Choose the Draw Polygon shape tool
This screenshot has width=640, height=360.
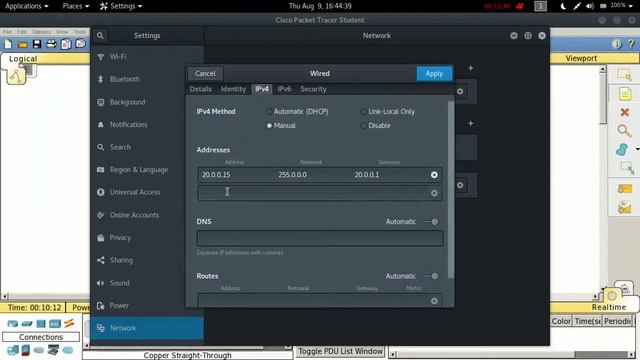coord(622,149)
